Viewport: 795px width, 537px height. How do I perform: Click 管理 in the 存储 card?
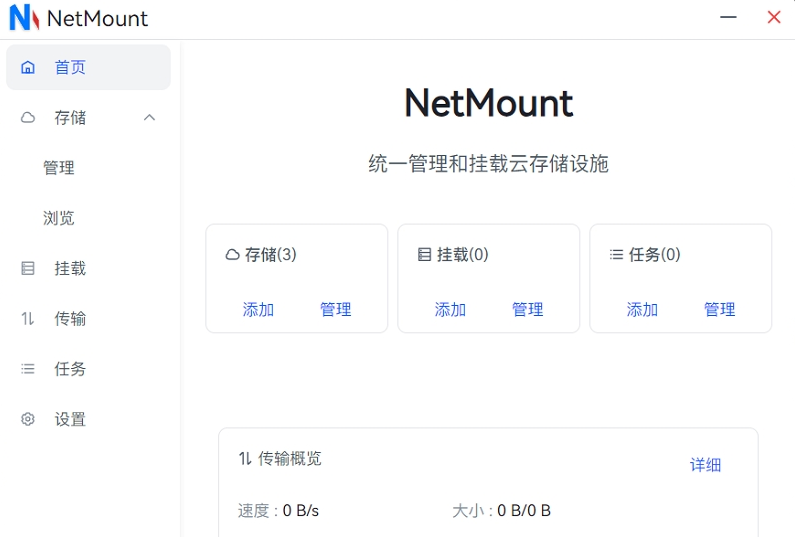[336, 310]
